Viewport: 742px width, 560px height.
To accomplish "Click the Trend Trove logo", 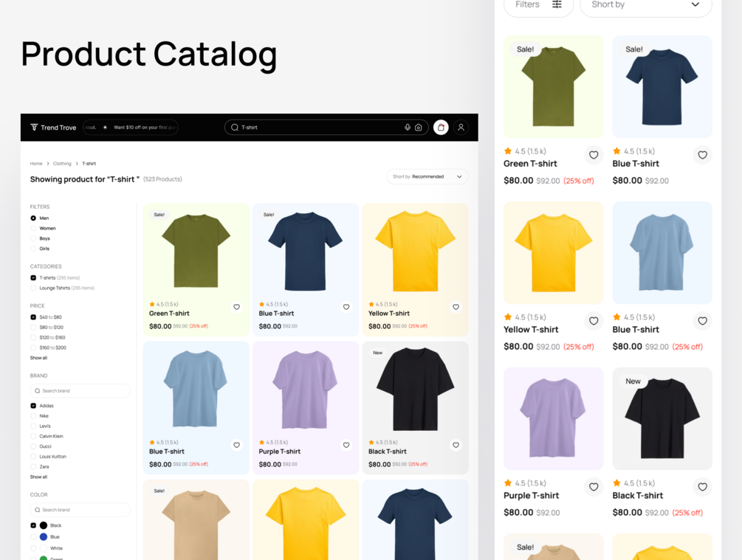I will [53, 127].
